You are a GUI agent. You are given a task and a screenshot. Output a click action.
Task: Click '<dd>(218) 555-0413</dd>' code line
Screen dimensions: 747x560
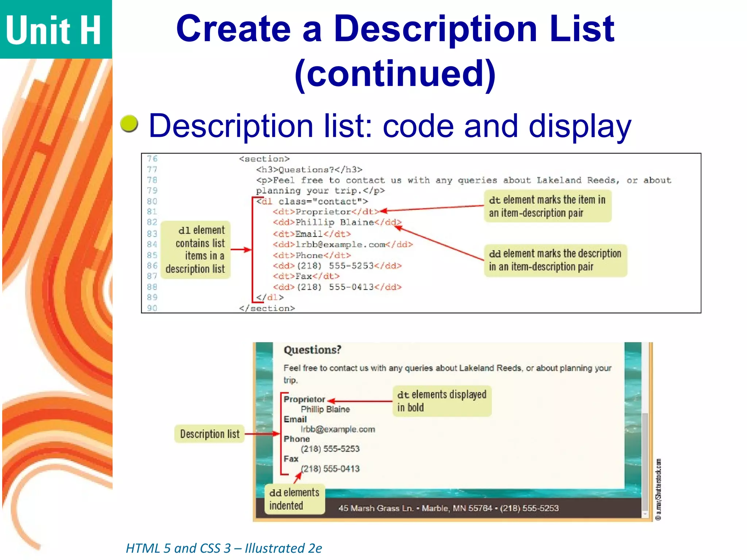(x=337, y=287)
